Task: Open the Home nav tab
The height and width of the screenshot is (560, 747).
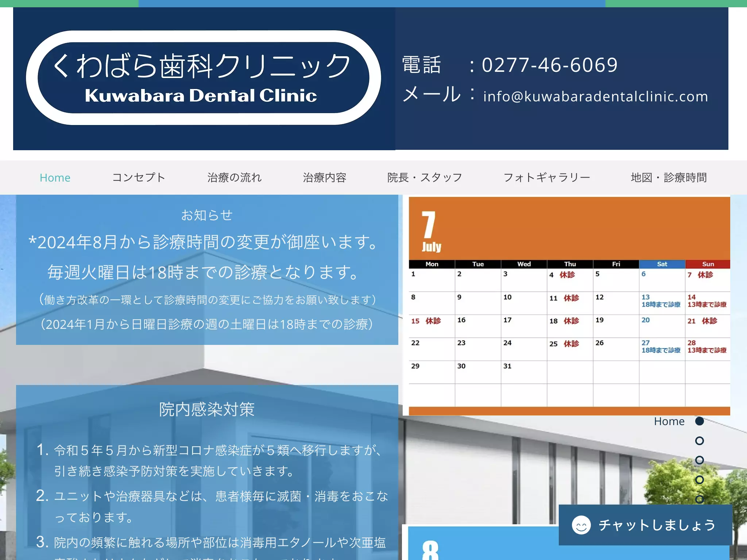Action: pos(55,178)
